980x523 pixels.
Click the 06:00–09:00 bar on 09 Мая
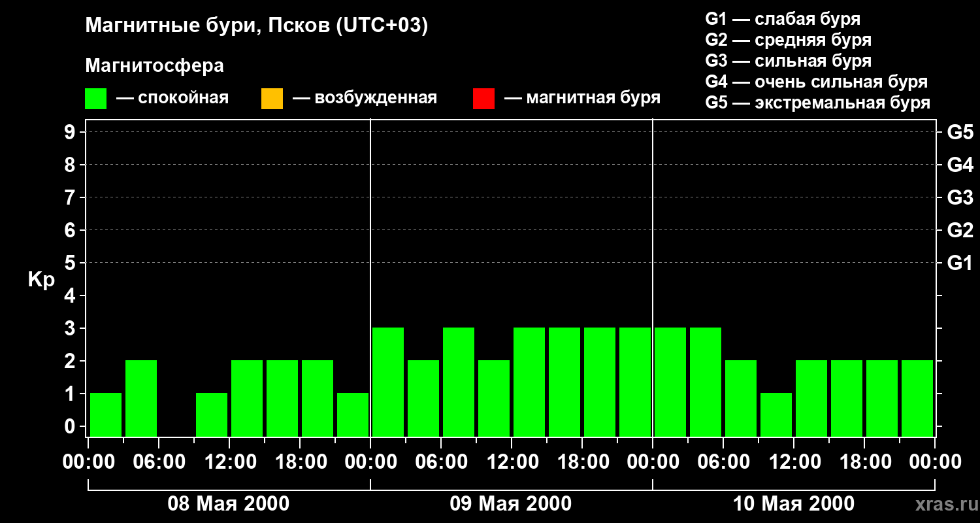pyautogui.click(x=459, y=382)
